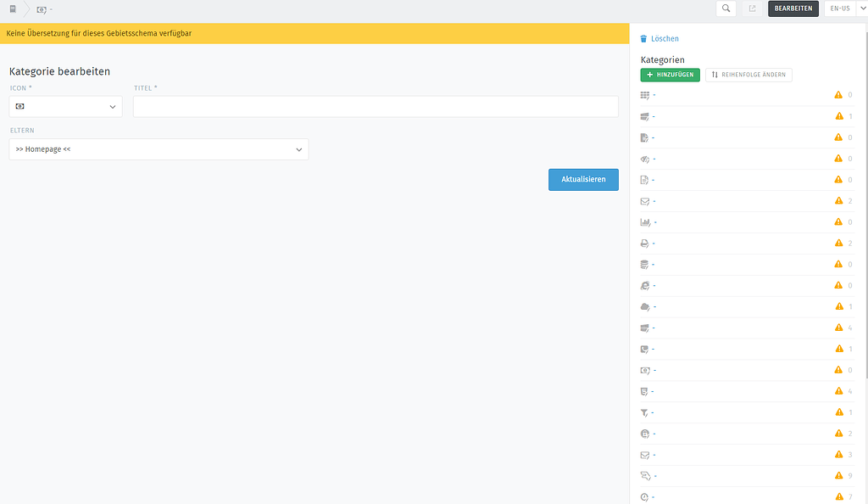Click the vertical scrollbar of category list
Screen dimensions: 868x504
[x=865, y=205]
